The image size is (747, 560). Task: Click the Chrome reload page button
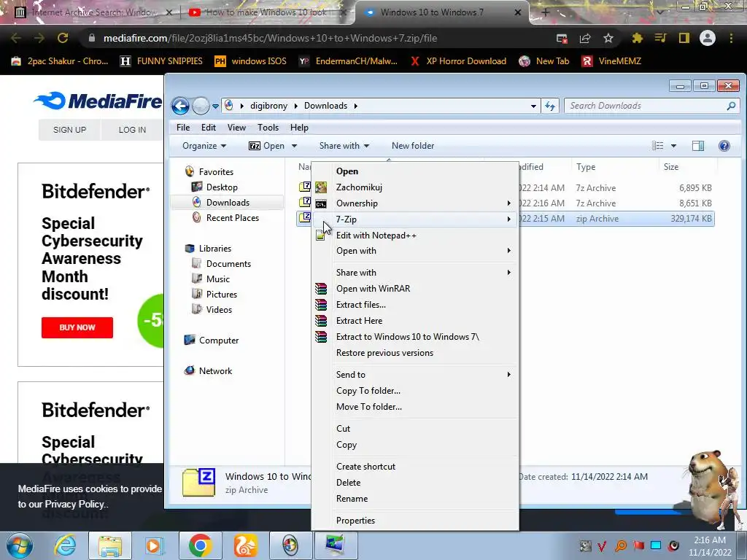tap(63, 38)
